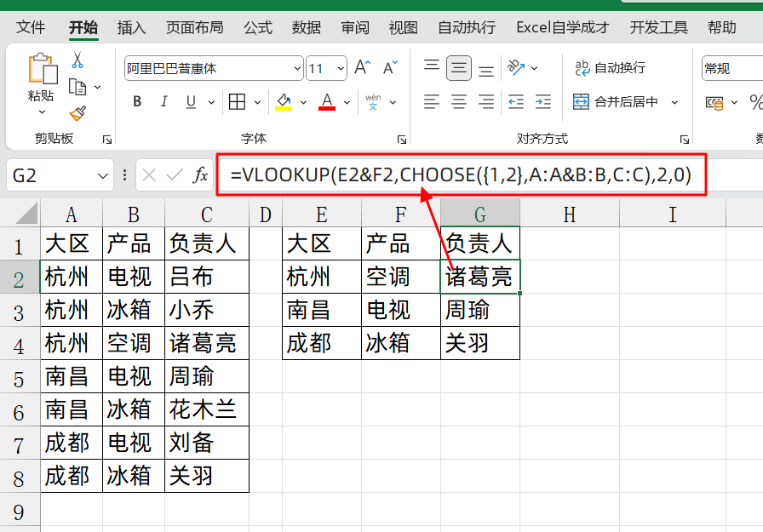Open font settings dialog launcher
Image resolution: width=763 pixels, height=532 pixels.
click(402, 140)
